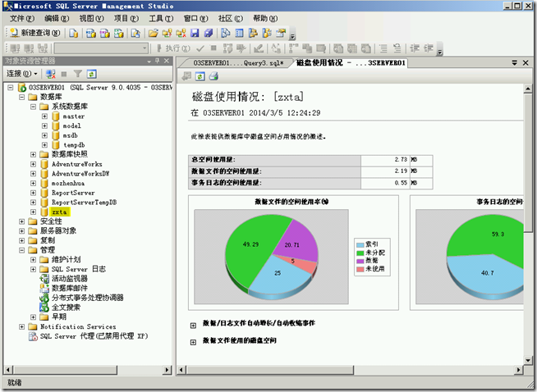
Task: Click the Cancel Executing Query stop icon
Action: click(x=213, y=48)
